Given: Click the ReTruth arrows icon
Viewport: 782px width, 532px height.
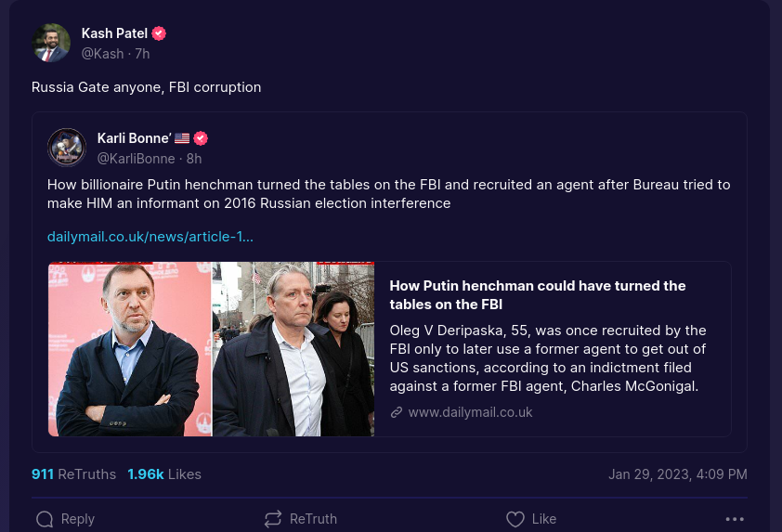Looking at the screenshot, I should [273, 519].
